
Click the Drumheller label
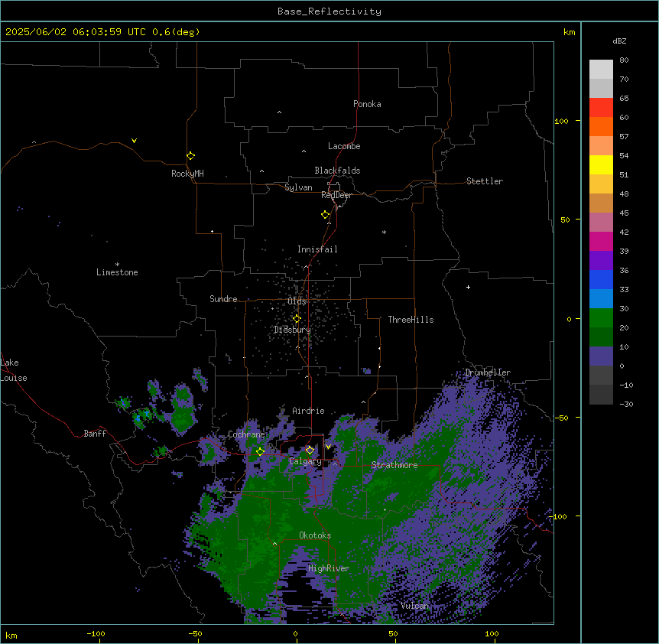pyautogui.click(x=488, y=372)
